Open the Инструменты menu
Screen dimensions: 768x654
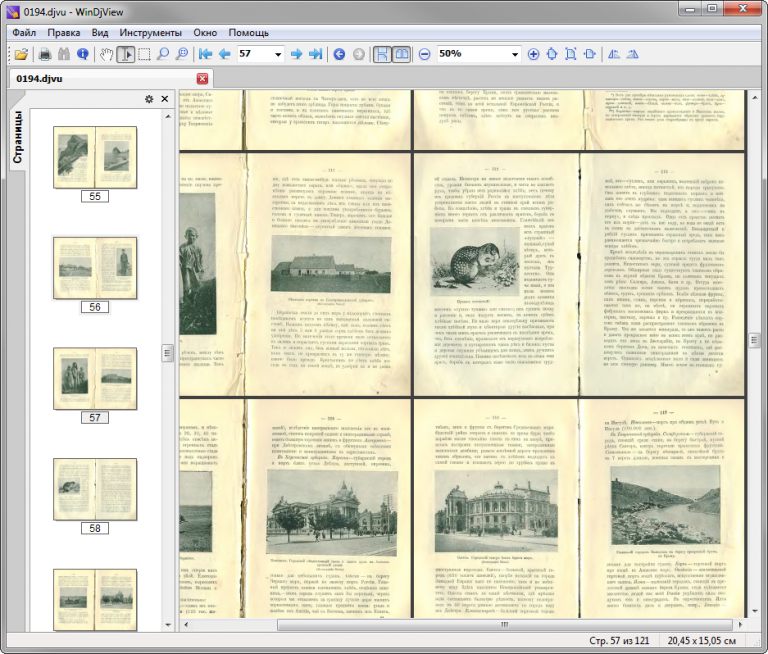coord(150,32)
